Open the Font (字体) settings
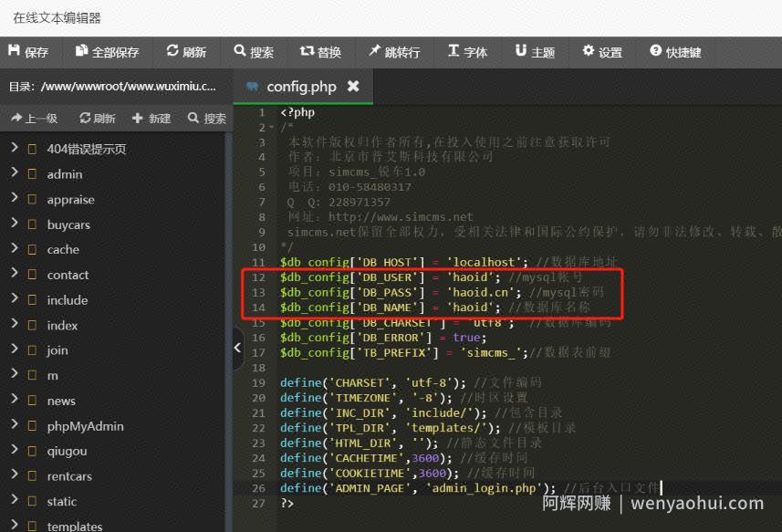The height and width of the screenshot is (532, 782). coord(467,52)
